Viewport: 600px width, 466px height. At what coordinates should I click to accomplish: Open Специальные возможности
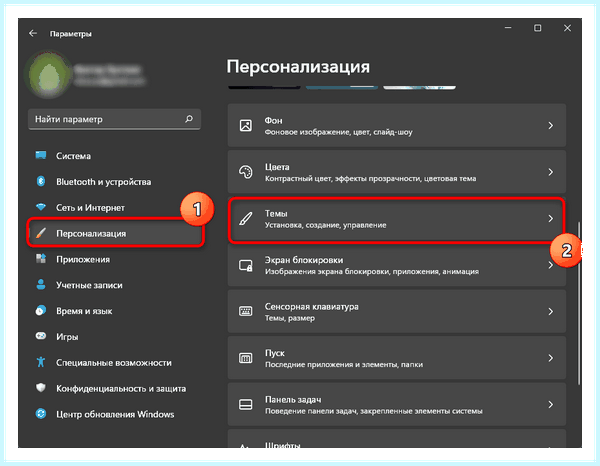click(x=114, y=362)
